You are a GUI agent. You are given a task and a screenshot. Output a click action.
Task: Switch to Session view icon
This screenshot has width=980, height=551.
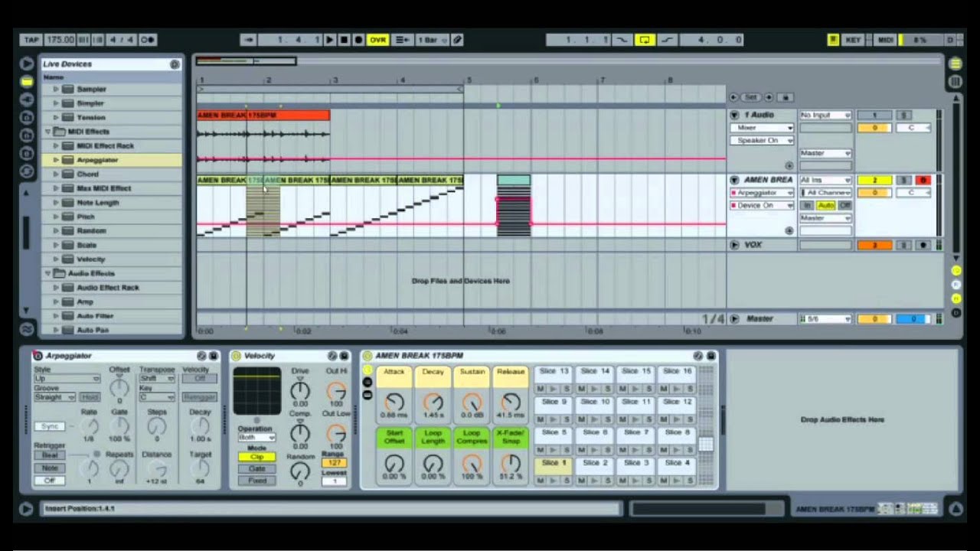pos(955,81)
